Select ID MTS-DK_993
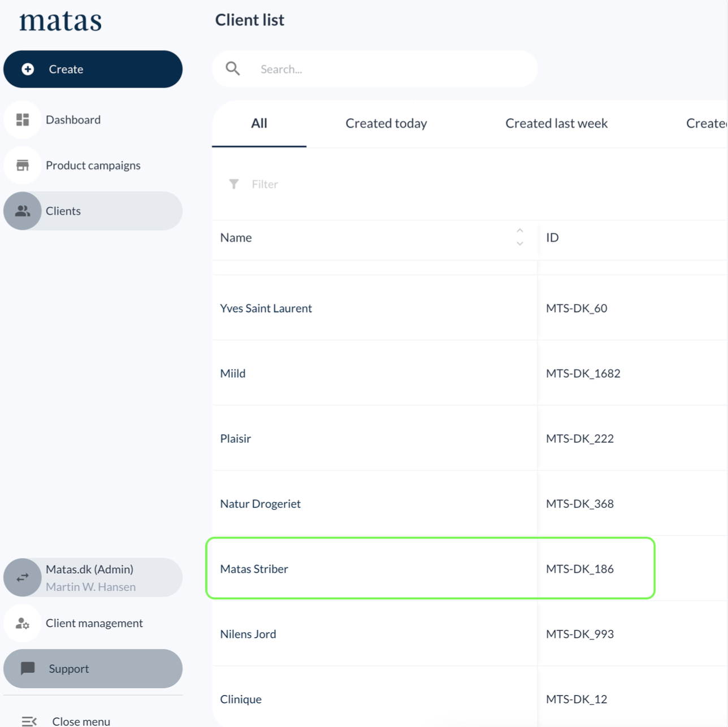Screen dimensions: 728x727 point(580,634)
